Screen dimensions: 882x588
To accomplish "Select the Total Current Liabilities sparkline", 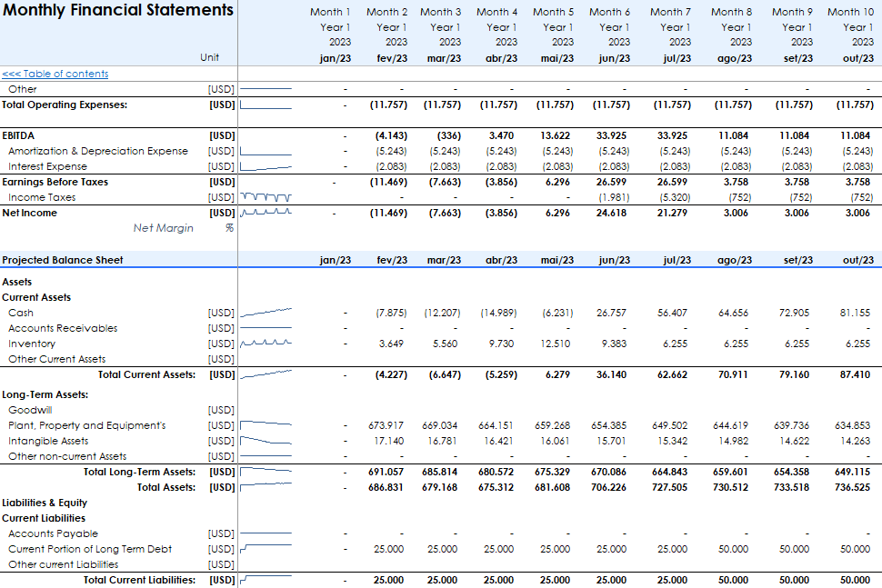I will 266,580.
